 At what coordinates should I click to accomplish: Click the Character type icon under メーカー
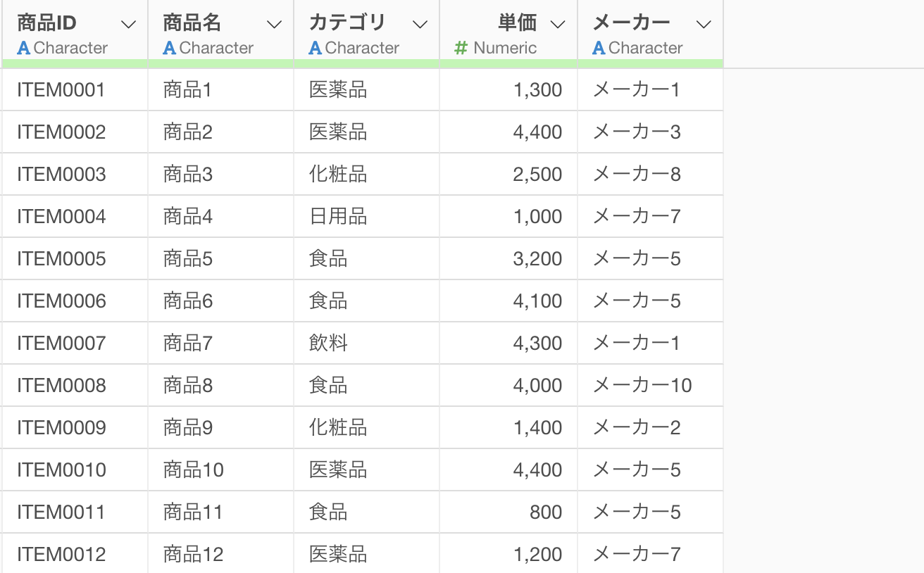[x=599, y=48]
